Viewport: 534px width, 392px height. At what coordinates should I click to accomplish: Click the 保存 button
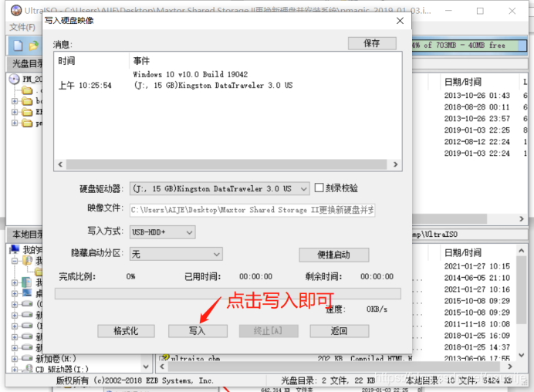(x=372, y=43)
